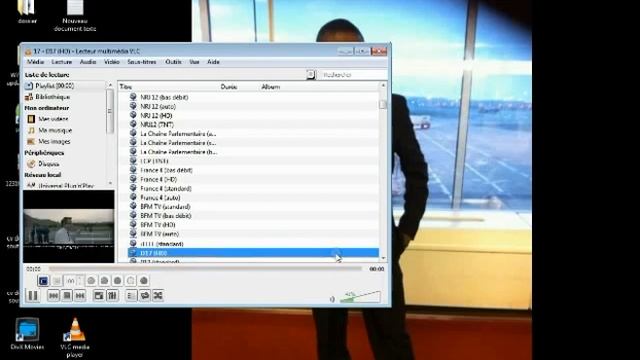This screenshot has height=360, width=640.
Task: Open the Audio menu
Action: 88,62
